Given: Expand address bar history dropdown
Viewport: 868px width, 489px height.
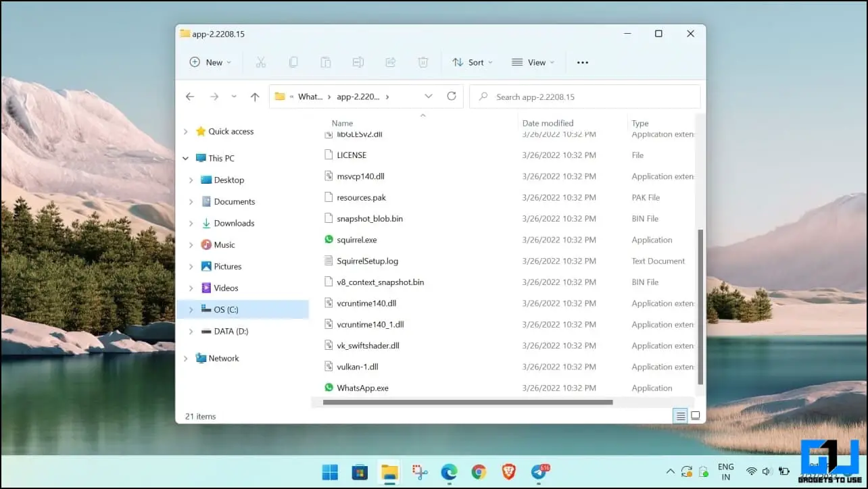Looking at the screenshot, I should pos(429,97).
